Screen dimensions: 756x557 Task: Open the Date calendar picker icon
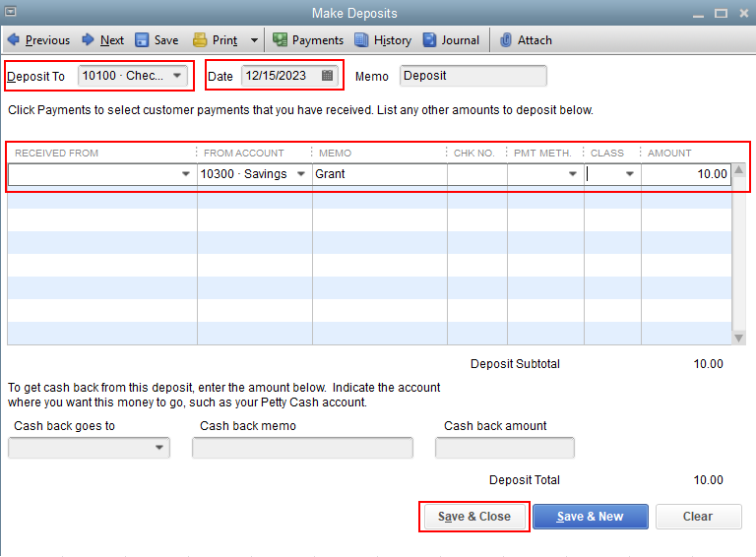click(x=328, y=76)
